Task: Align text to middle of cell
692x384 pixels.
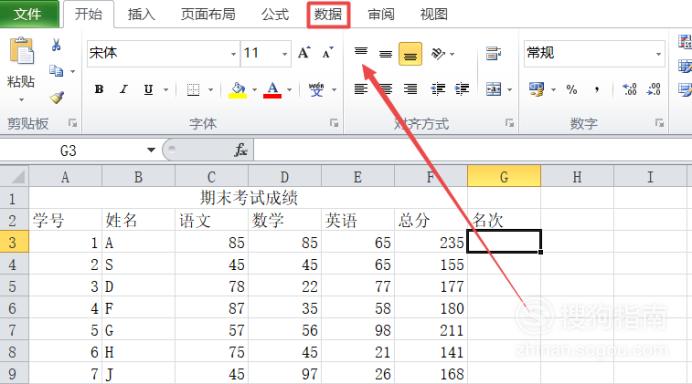Action: coord(385,54)
